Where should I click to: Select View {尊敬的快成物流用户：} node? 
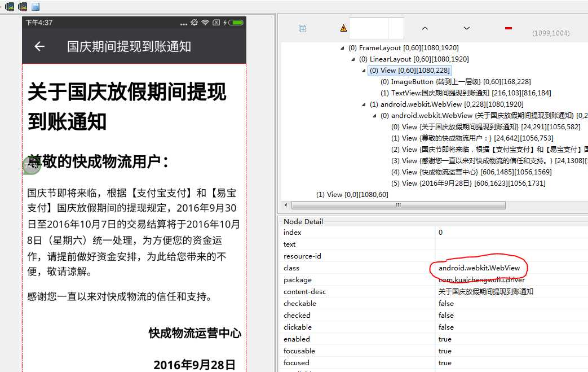[x=472, y=138]
